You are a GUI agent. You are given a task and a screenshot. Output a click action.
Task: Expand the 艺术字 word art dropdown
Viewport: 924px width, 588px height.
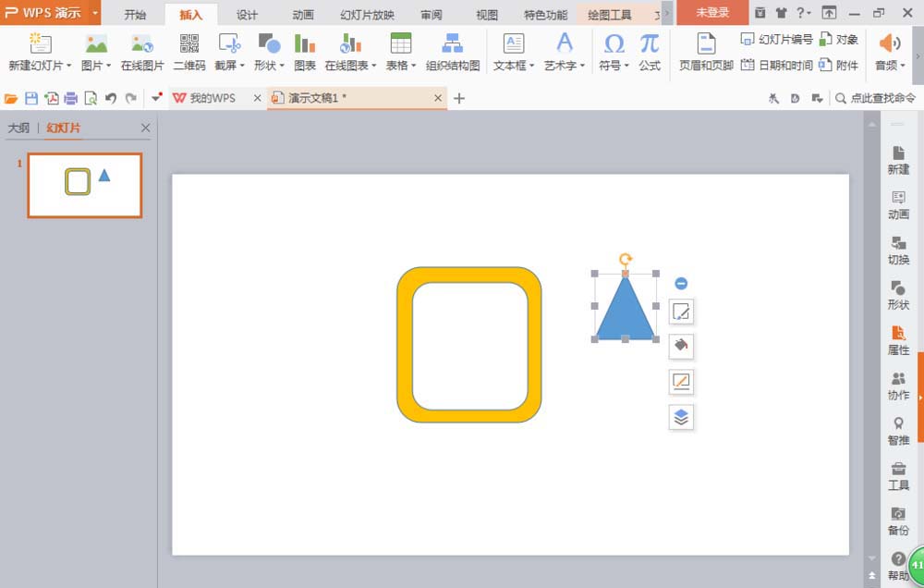565,66
